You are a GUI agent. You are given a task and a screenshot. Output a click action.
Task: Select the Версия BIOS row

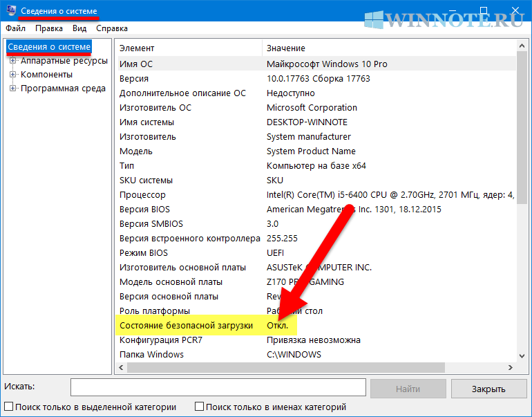pos(317,209)
